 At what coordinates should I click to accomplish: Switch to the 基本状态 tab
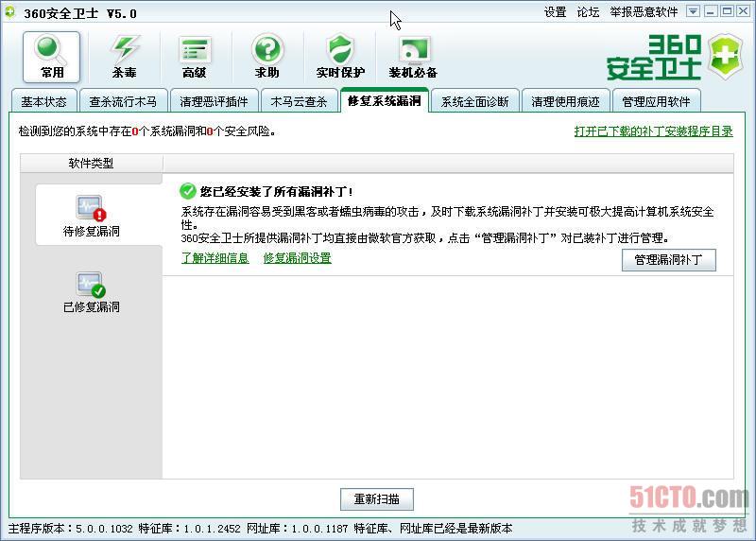pos(43,101)
